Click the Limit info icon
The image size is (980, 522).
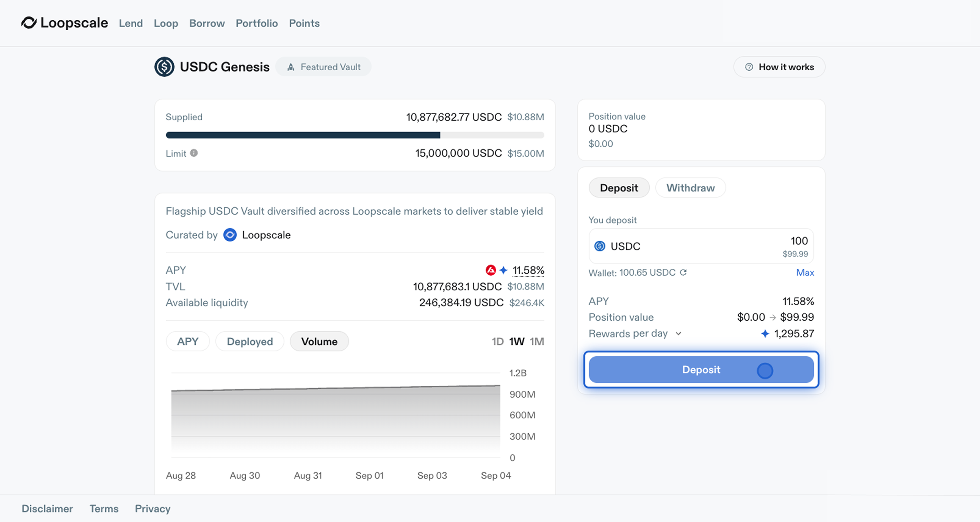(194, 153)
